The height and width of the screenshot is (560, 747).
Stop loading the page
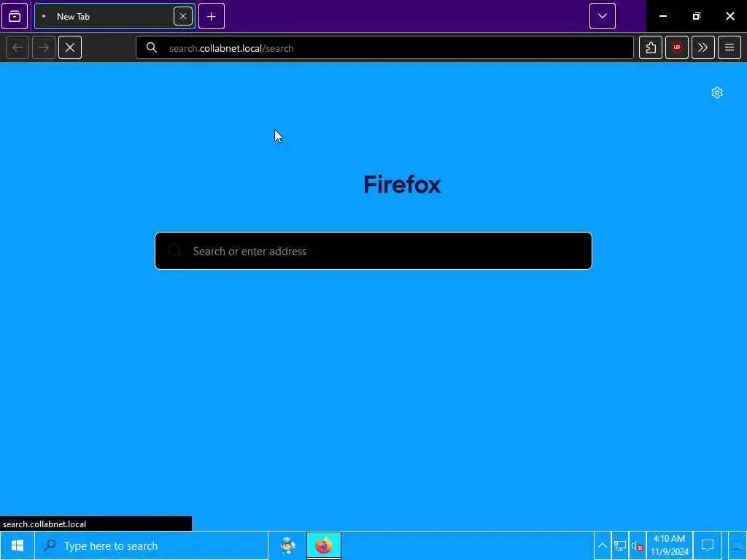click(70, 47)
